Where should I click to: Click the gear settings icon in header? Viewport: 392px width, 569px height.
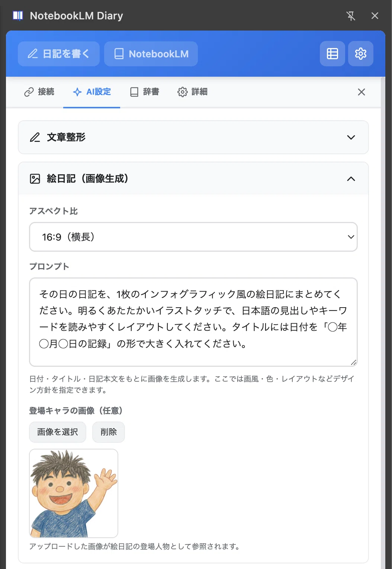click(x=361, y=54)
